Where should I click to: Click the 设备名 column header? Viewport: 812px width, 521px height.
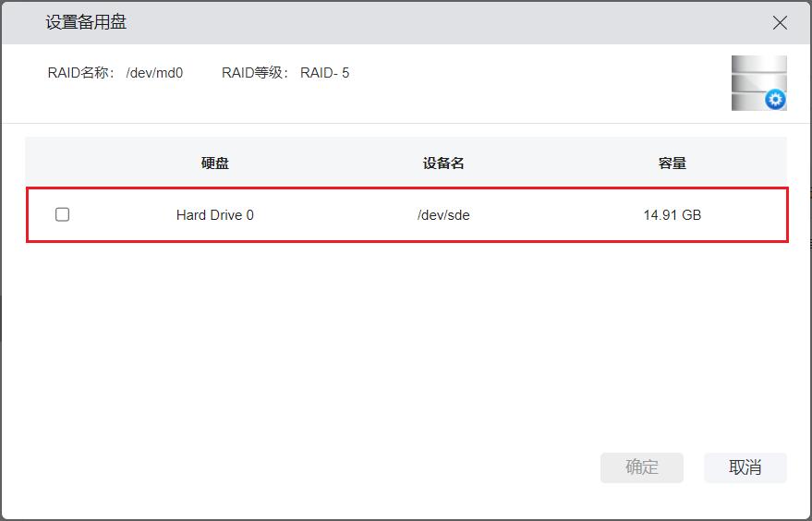[443, 164]
